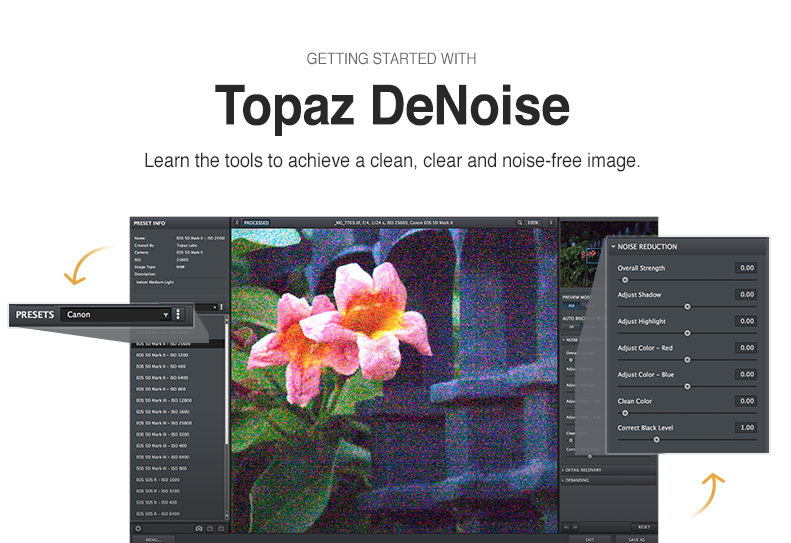Click the Adjust Shadow value field
This screenshot has height=543, width=791.
746,294
